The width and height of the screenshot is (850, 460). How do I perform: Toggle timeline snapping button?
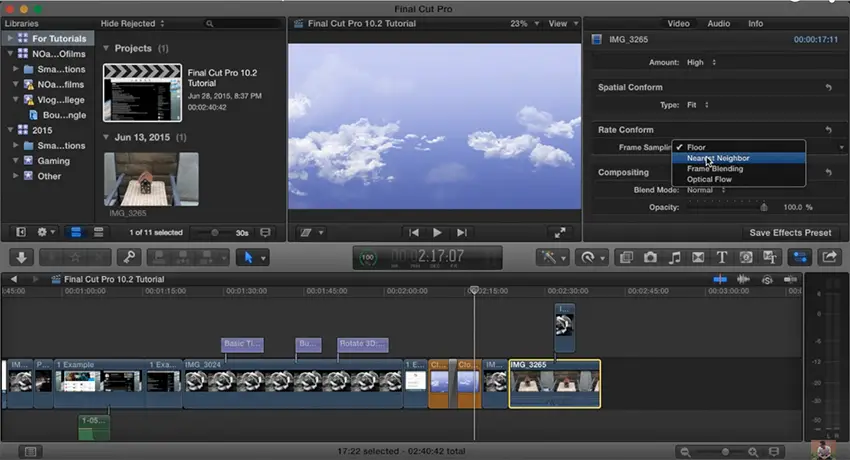[790, 280]
